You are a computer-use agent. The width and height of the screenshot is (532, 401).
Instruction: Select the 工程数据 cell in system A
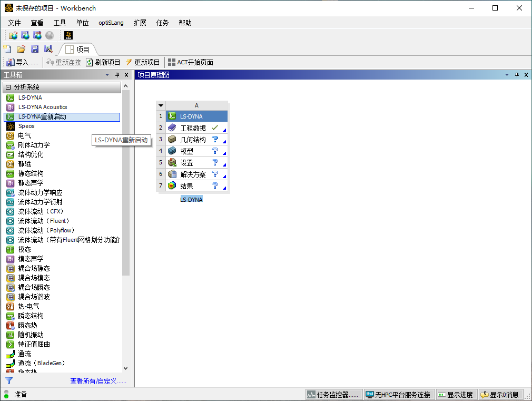[x=196, y=128]
